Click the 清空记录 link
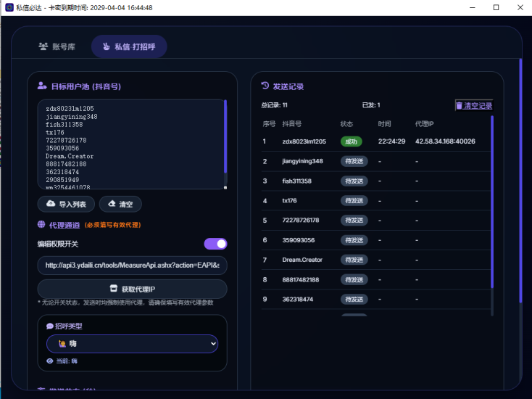The height and width of the screenshot is (399, 532). 474,106
